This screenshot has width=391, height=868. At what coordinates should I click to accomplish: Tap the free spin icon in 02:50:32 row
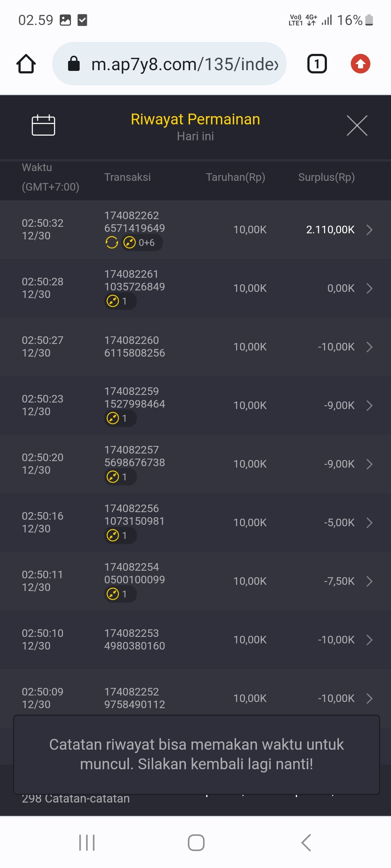click(x=112, y=242)
